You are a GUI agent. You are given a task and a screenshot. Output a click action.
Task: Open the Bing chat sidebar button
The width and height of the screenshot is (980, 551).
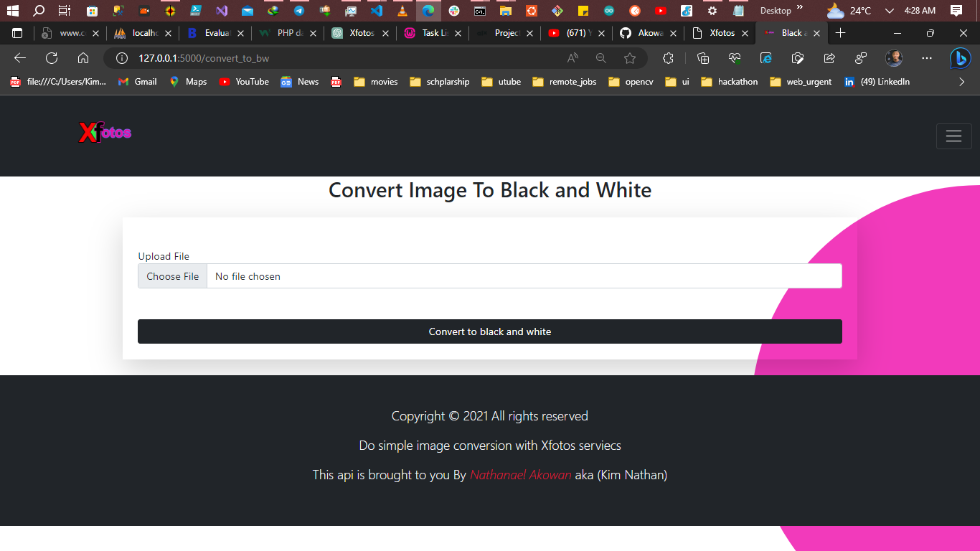tap(961, 58)
